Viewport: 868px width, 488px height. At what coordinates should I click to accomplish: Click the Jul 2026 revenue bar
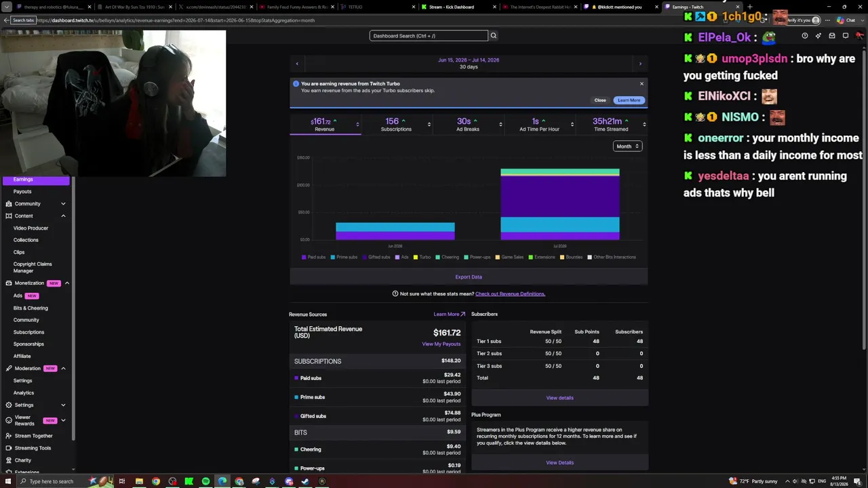point(559,204)
